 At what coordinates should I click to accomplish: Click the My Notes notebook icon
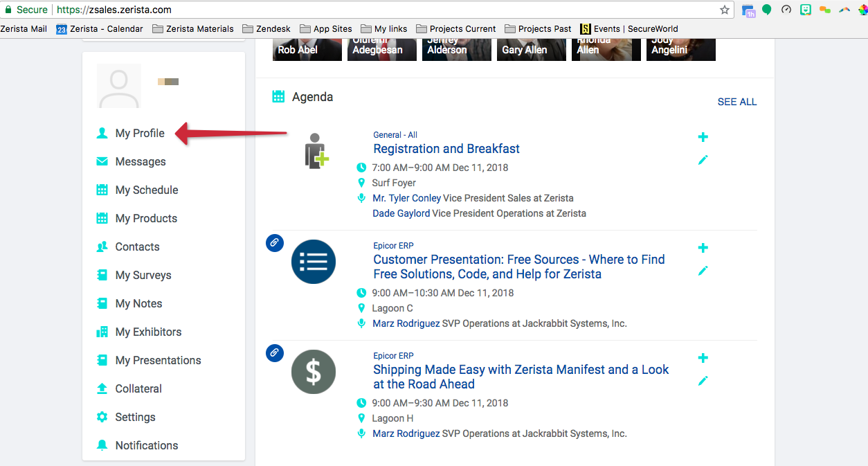pyautogui.click(x=102, y=304)
